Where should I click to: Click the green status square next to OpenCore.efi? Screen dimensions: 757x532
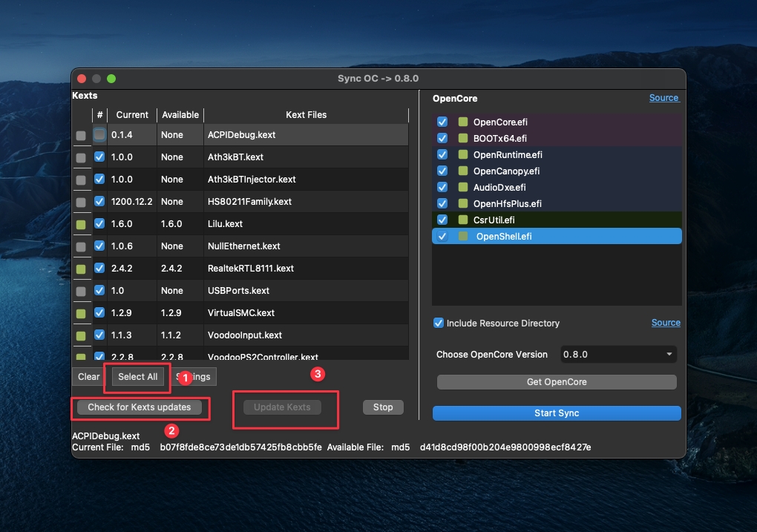[462, 122]
